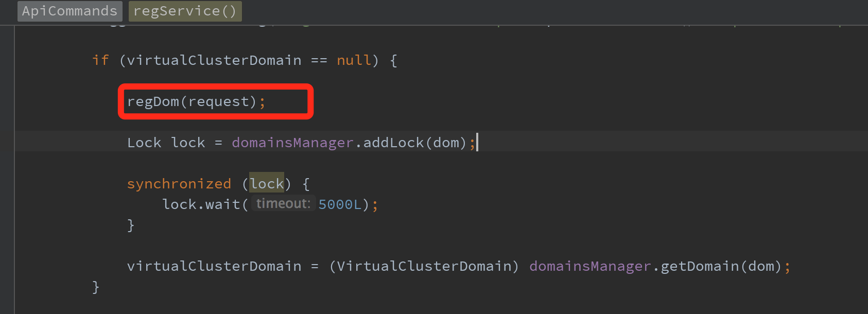
Task: Click the timeout: parameter hint
Action: [283, 204]
